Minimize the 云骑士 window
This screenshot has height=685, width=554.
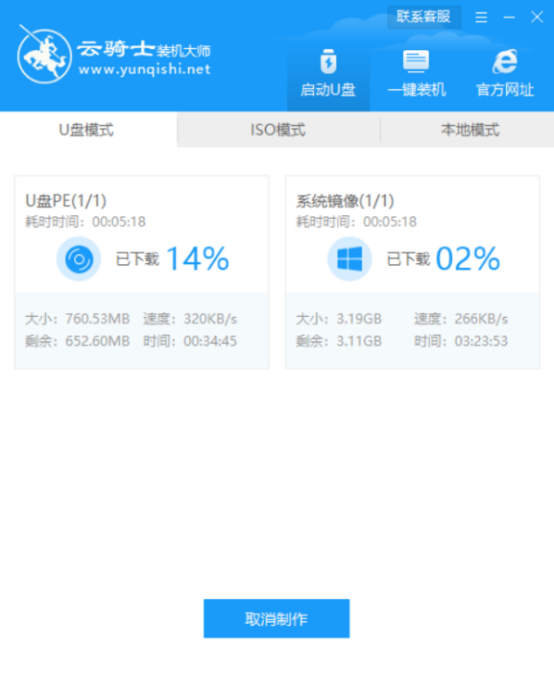(509, 17)
